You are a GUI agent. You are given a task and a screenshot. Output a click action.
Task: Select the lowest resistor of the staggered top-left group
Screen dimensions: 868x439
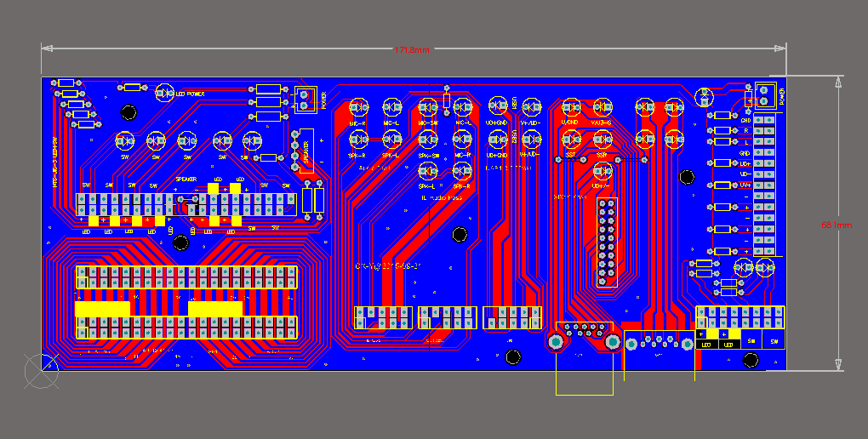(86, 124)
